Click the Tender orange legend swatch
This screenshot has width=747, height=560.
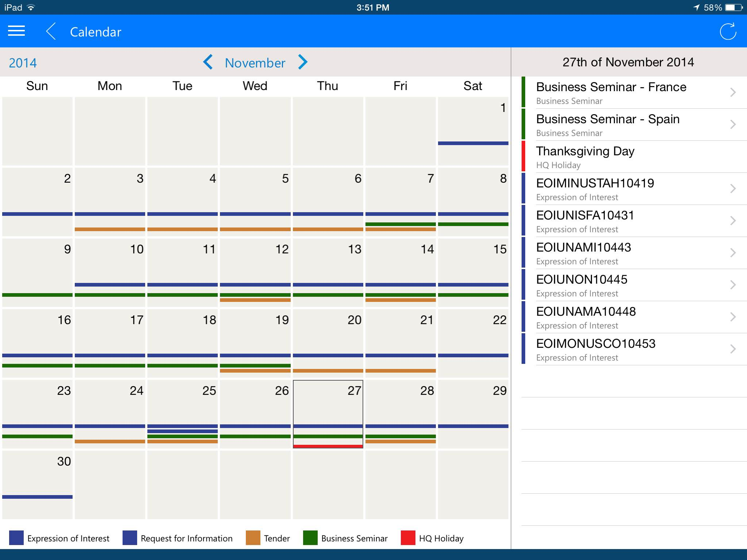pyautogui.click(x=253, y=538)
